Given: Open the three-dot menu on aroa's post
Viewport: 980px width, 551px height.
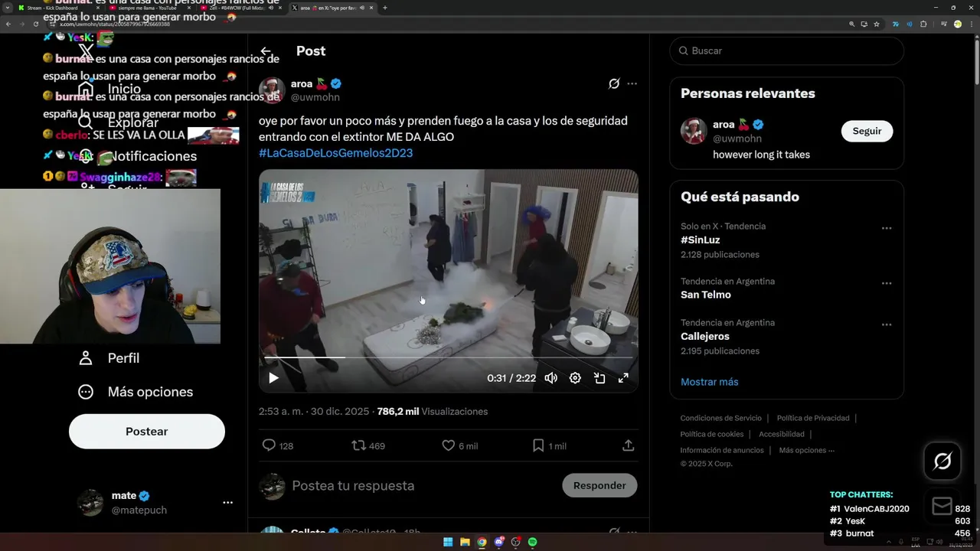Looking at the screenshot, I should (632, 83).
